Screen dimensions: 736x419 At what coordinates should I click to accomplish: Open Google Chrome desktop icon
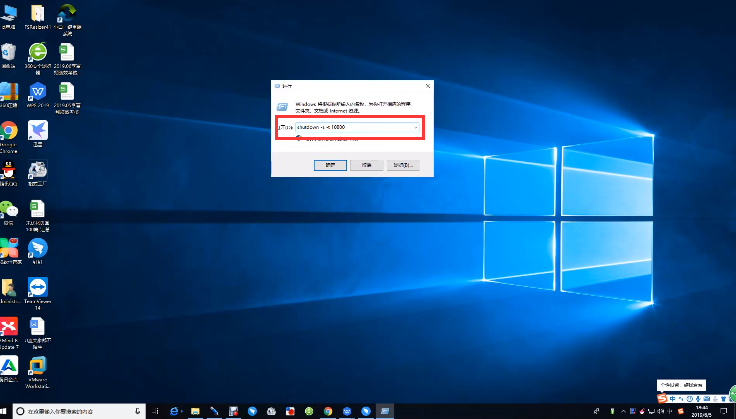click(x=9, y=131)
